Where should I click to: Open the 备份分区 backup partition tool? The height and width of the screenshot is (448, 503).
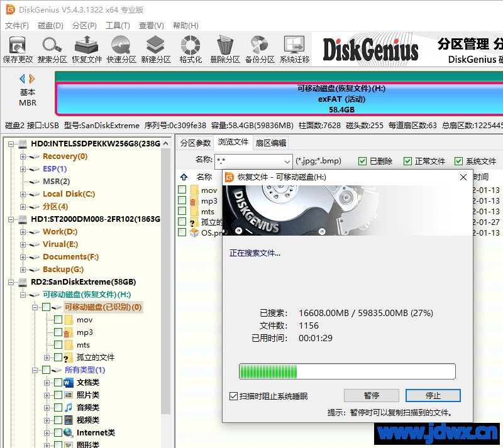coord(260,50)
